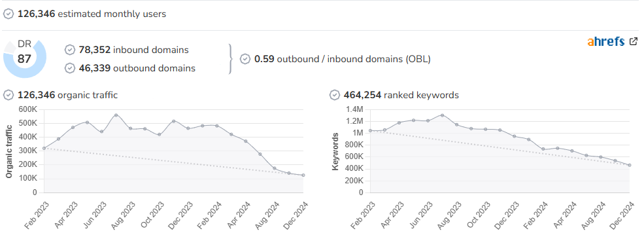
Task: Click the check badge beside organic traffic heading
Action: click(x=8, y=95)
